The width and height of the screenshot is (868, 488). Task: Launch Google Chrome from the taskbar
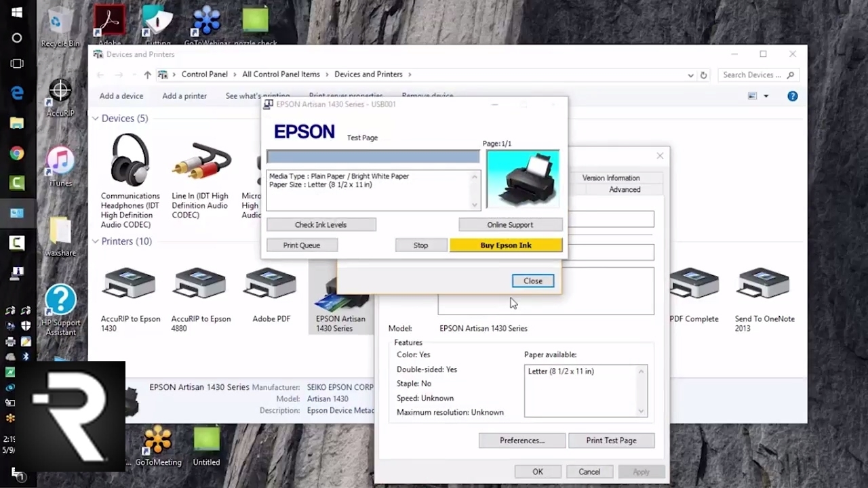(x=17, y=153)
